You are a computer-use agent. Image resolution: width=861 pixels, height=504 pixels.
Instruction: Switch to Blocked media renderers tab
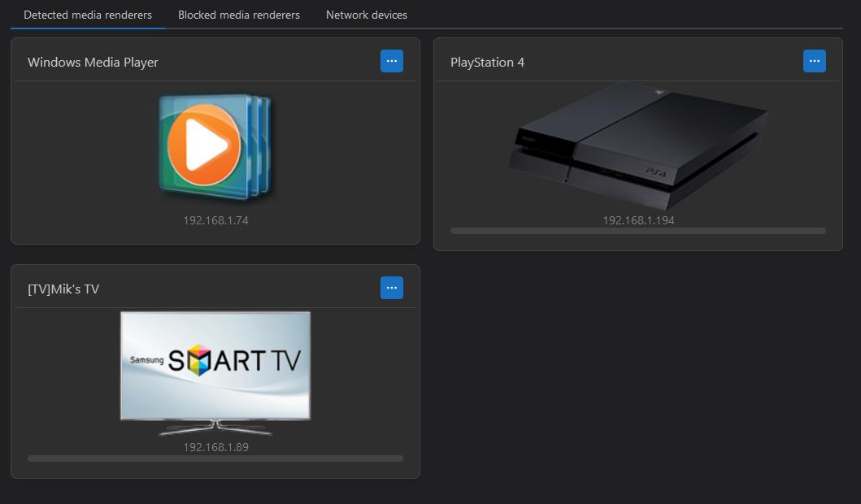(x=239, y=15)
